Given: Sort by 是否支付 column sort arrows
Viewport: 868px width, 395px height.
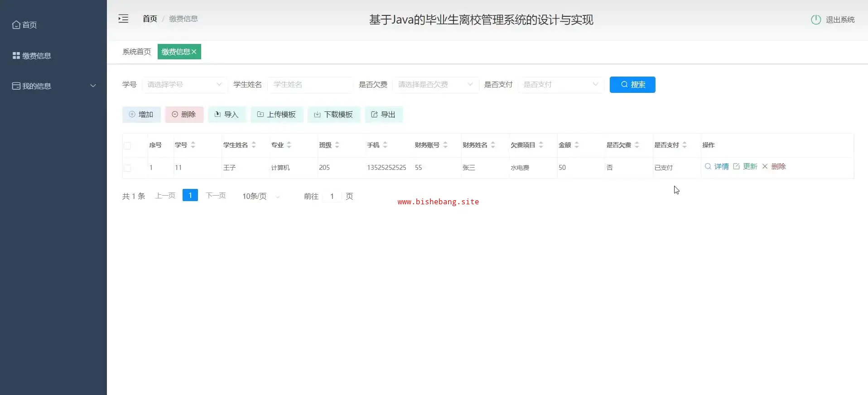Looking at the screenshot, I should point(685,145).
